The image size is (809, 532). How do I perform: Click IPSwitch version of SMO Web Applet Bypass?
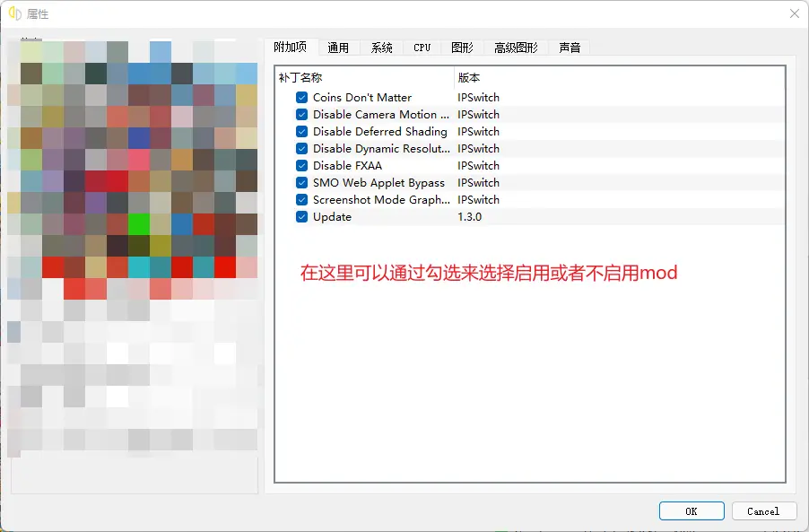478,183
